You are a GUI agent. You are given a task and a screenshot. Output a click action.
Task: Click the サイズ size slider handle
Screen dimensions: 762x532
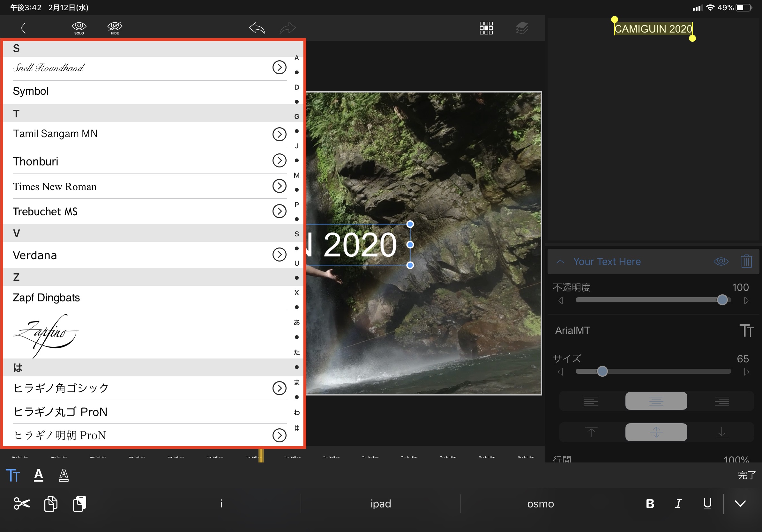(x=602, y=372)
